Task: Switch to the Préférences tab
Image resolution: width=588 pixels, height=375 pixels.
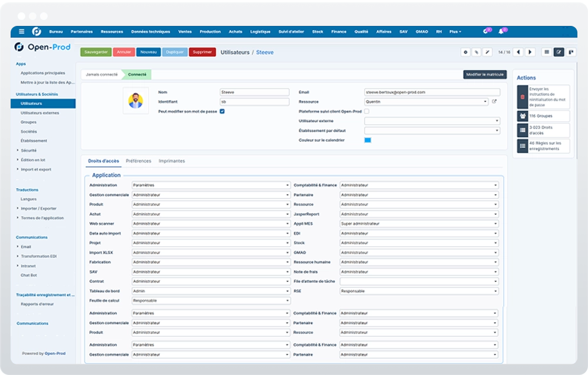Action: tap(138, 161)
